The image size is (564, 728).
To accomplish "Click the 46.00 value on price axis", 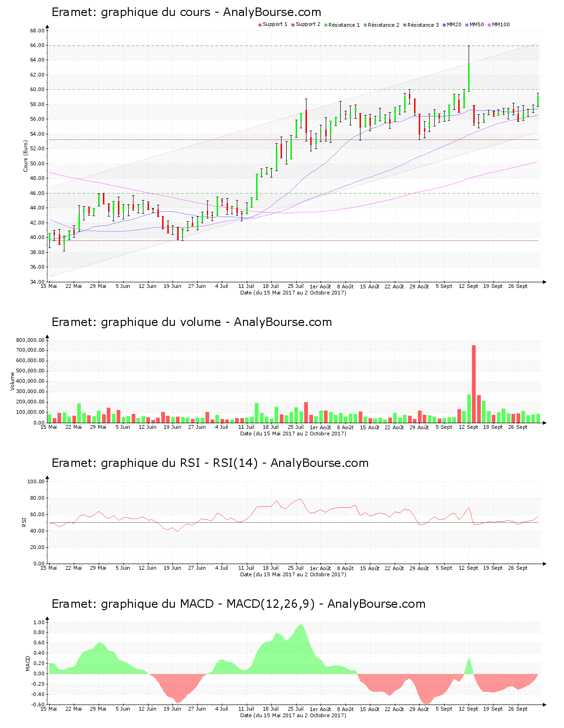I will [x=37, y=194].
